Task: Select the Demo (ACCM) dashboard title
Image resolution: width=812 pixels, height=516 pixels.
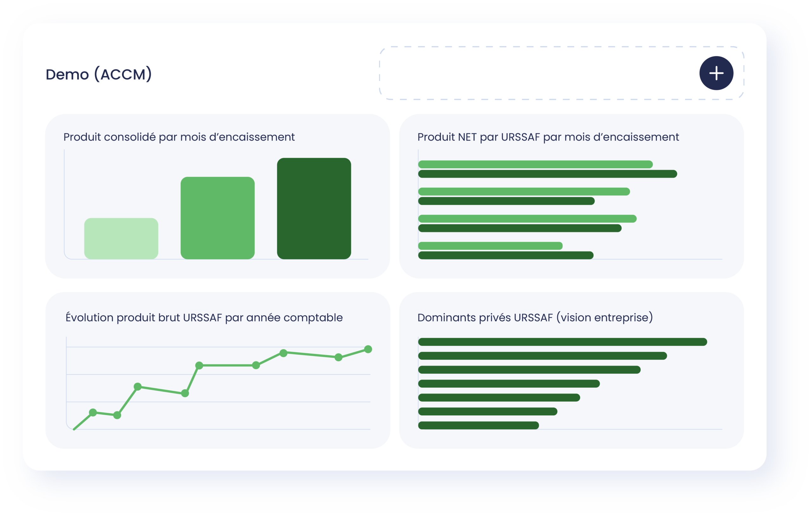Action: (x=99, y=74)
